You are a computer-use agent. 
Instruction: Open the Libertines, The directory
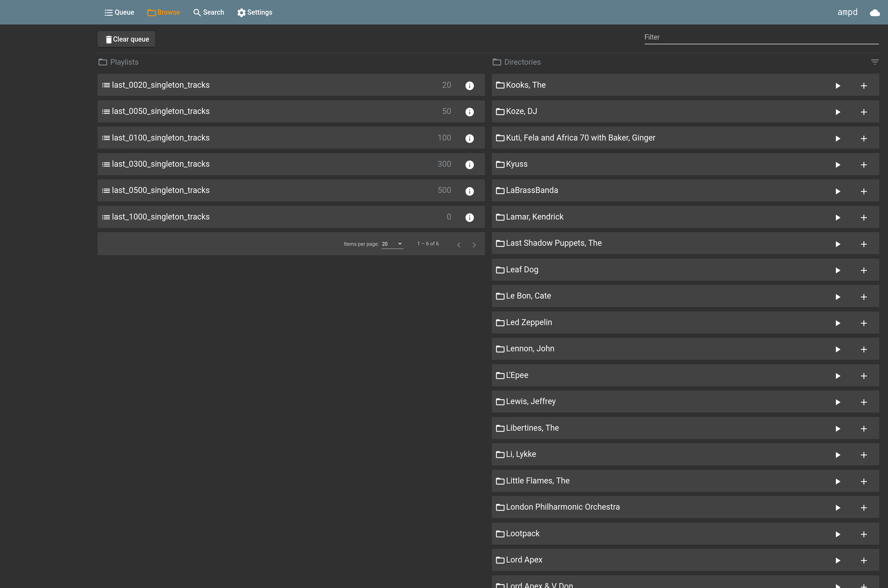pos(685,428)
